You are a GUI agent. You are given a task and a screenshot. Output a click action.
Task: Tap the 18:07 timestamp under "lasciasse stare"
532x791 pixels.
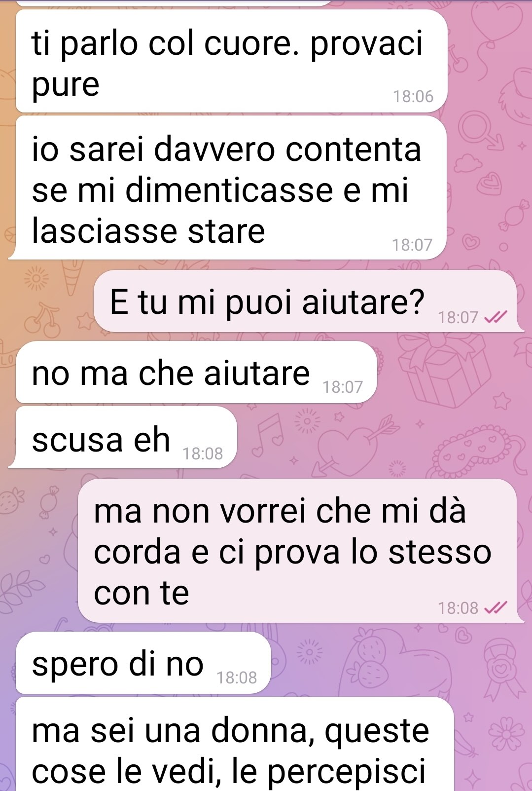coord(412,245)
